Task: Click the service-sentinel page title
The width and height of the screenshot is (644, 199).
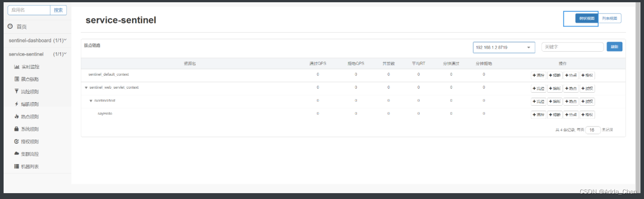Action: click(121, 20)
